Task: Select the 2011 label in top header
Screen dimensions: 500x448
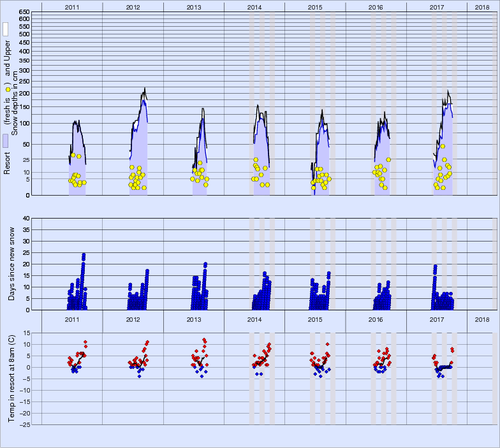Action: (x=72, y=6)
